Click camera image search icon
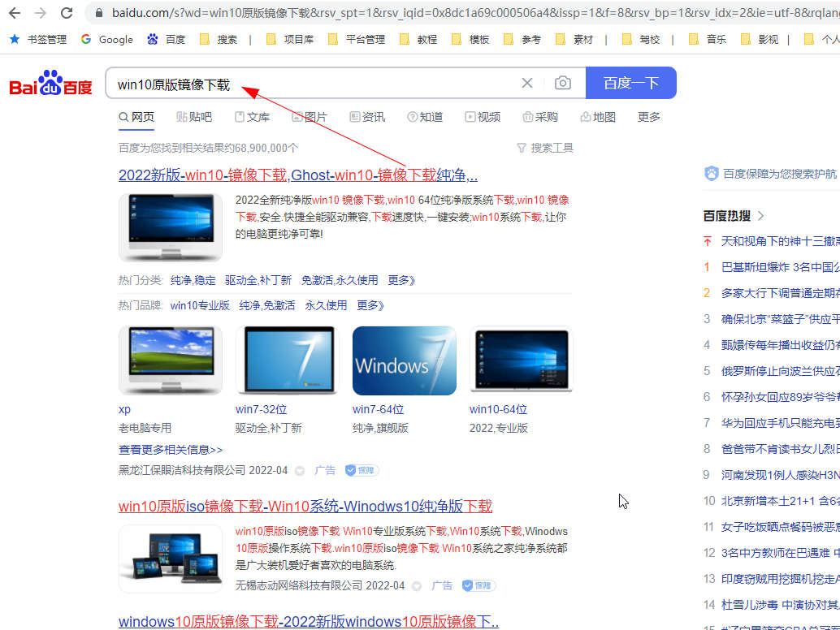The height and width of the screenshot is (630, 840). [562, 83]
